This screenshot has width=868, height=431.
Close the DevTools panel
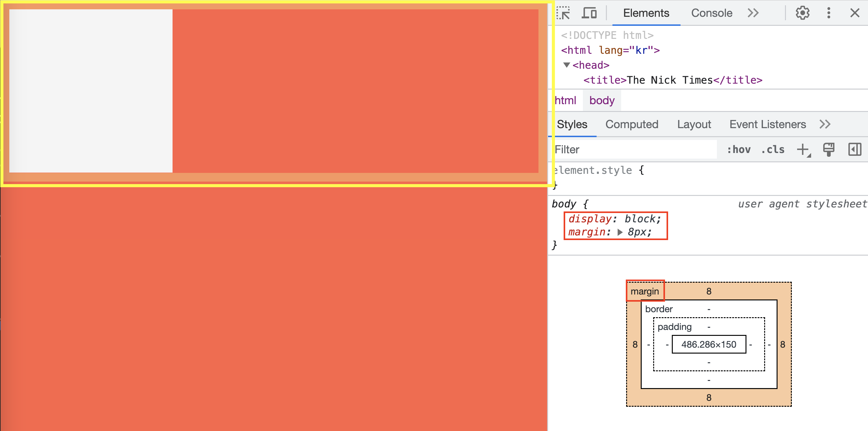pyautogui.click(x=855, y=13)
